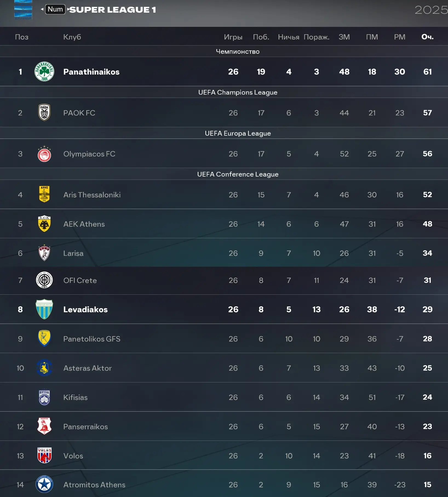The width and height of the screenshot is (448, 497).
Task: Open the Asteras Aktor team link
Action: [87, 368]
